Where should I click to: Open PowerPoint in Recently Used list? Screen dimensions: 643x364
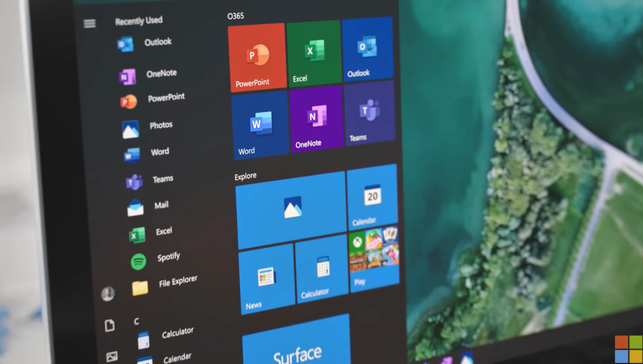coord(152,100)
